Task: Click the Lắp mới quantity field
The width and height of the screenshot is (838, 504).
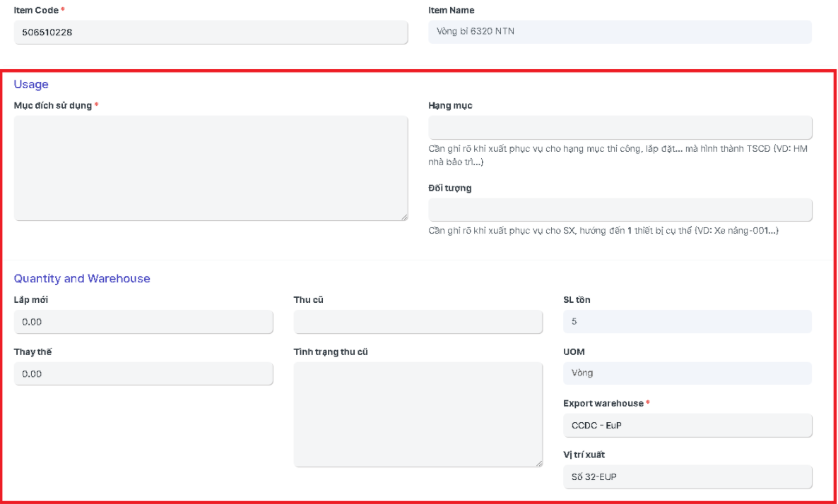Action: pyautogui.click(x=143, y=322)
